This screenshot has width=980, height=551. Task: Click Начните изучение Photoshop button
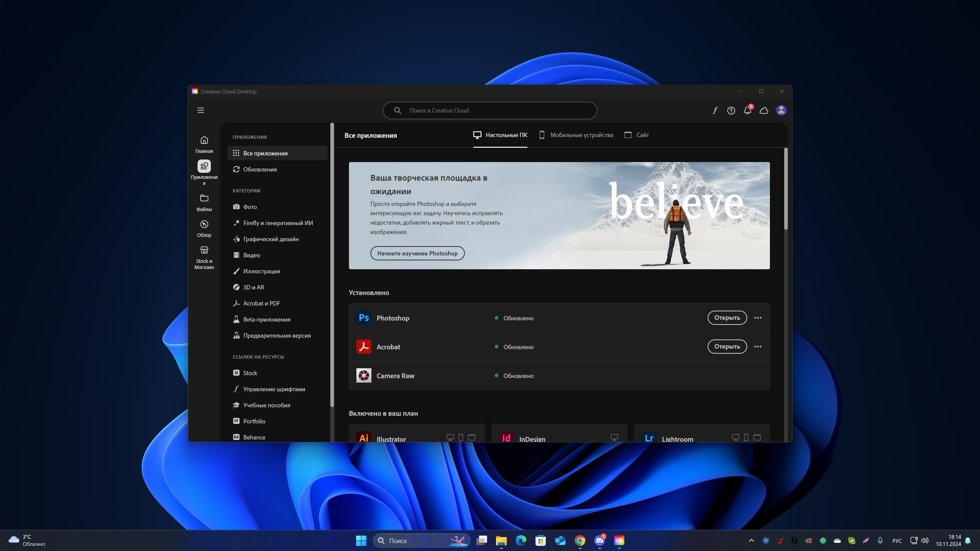[x=417, y=253]
